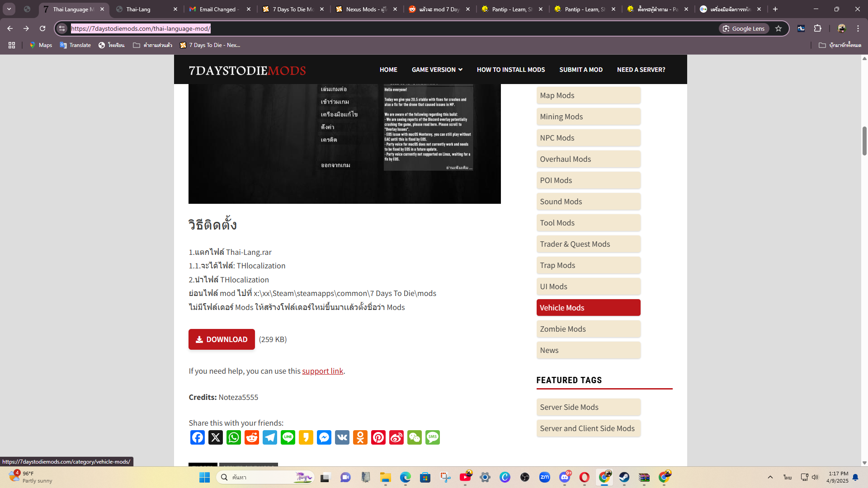Reload the current page

tap(42, 28)
